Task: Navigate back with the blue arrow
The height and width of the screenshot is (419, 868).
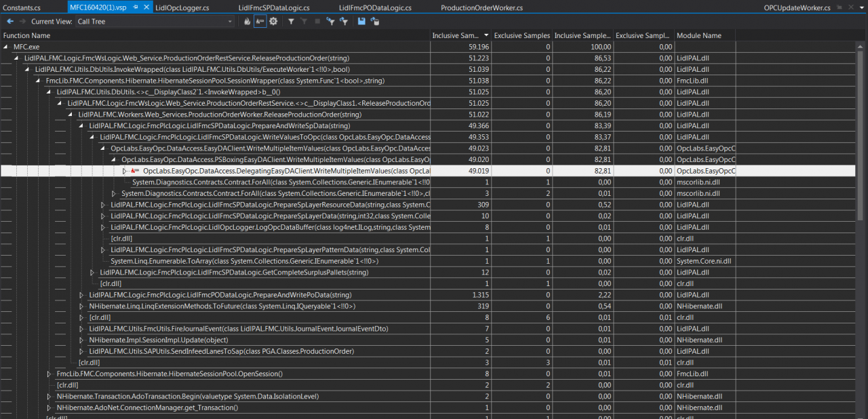Action: click(x=10, y=22)
